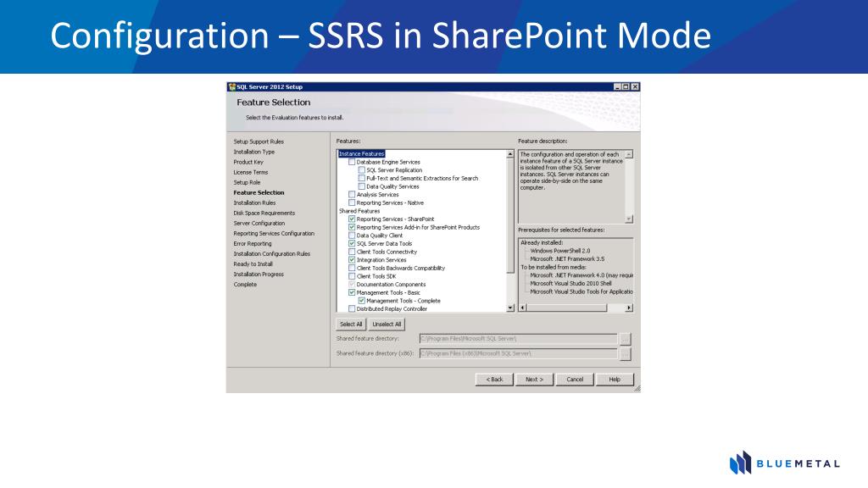Uncheck Reporting Services - SharePoint
The image size is (868, 488).
pos(352,219)
